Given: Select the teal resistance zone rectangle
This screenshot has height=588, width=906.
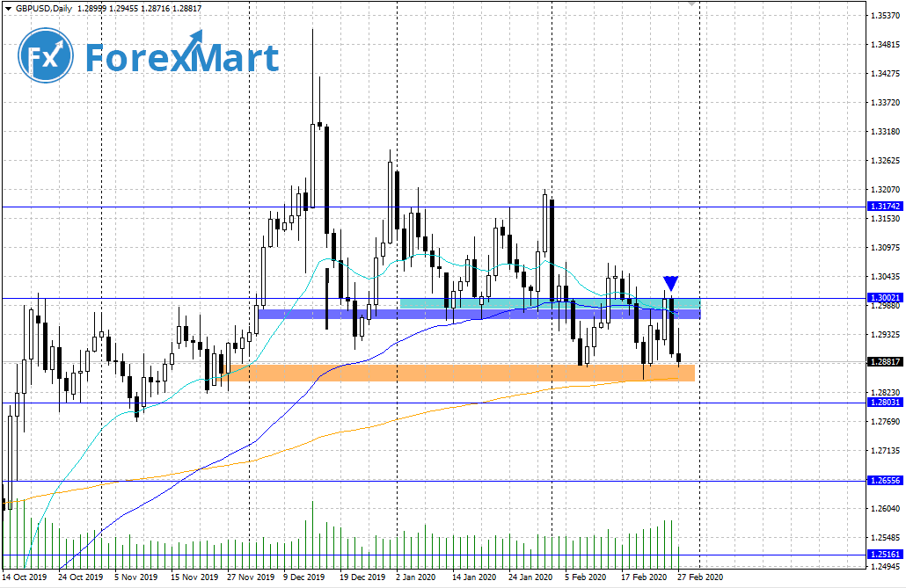Looking at the screenshot, I should [x=550, y=303].
